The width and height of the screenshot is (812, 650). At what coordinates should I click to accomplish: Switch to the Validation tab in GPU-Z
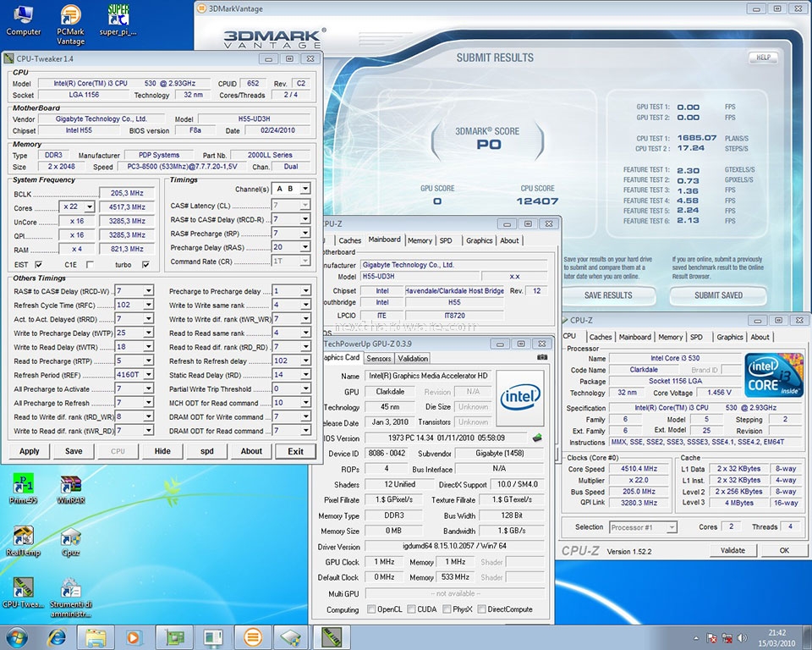413,358
